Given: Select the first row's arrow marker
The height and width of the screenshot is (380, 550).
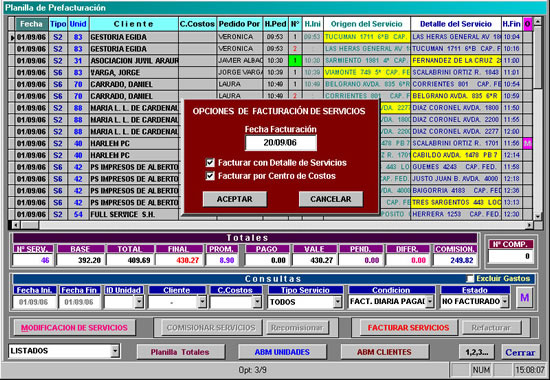Looking at the screenshot, I should 12,37.
